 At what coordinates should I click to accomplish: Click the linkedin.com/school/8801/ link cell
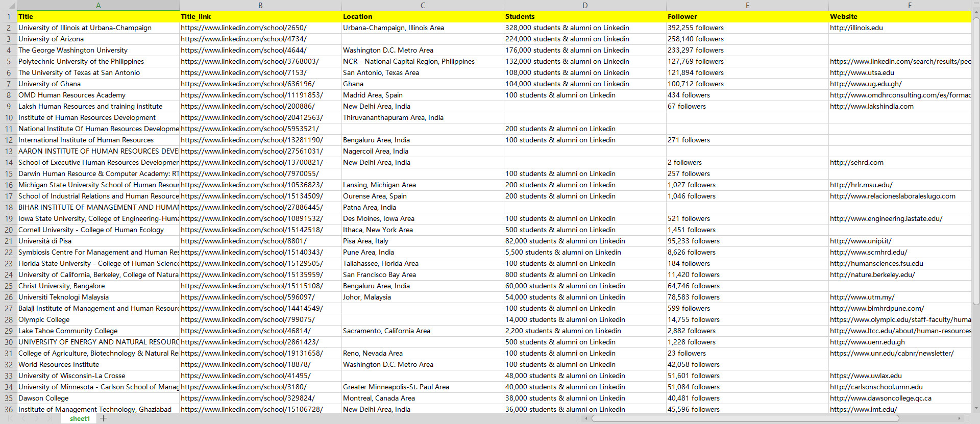(x=261, y=241)
